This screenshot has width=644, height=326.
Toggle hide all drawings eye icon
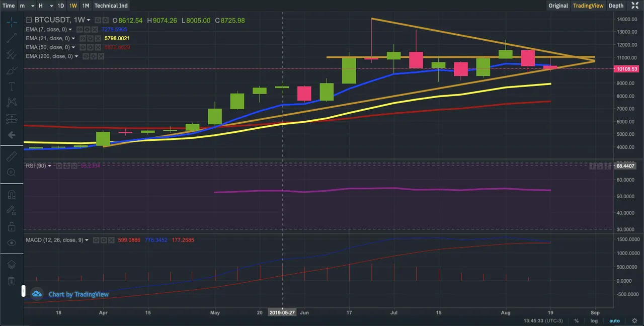11,242
